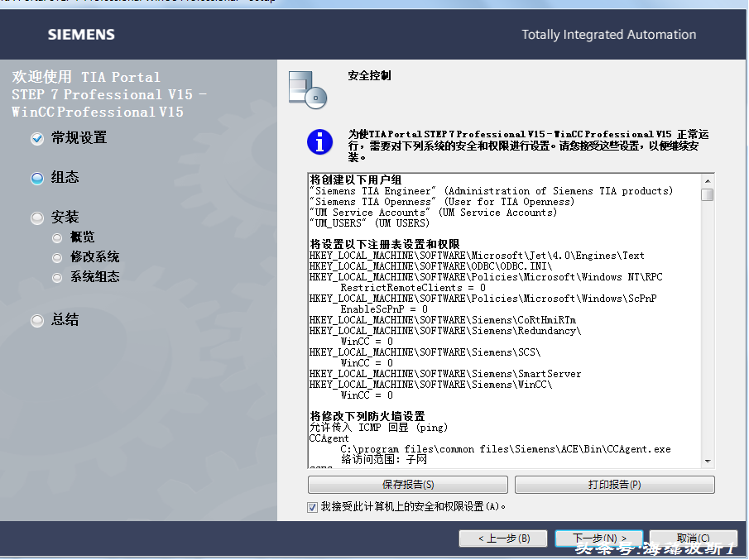Click the step bullet beside 安装
749x560 pixels.
(x=37, y=218)
